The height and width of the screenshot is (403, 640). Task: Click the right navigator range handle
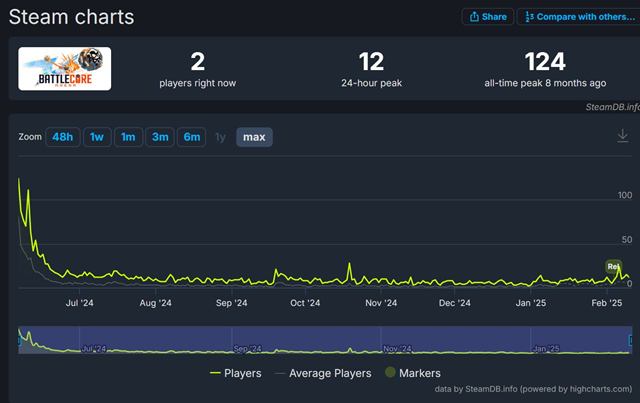(634, 340)
